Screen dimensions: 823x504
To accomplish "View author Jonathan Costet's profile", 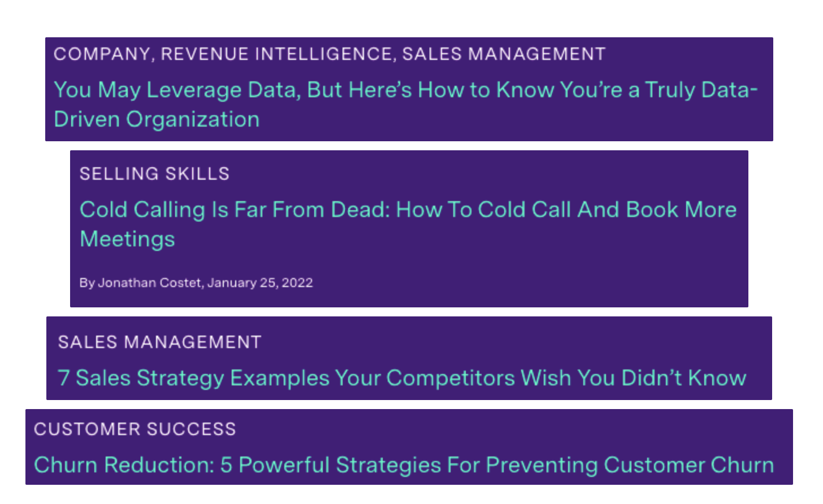I will point(149,283).
